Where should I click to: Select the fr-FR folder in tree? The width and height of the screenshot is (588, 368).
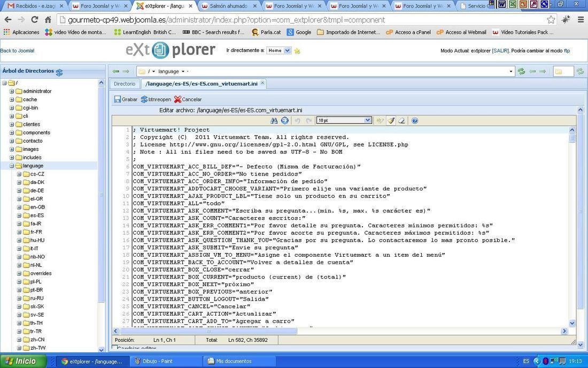(36, 232)
